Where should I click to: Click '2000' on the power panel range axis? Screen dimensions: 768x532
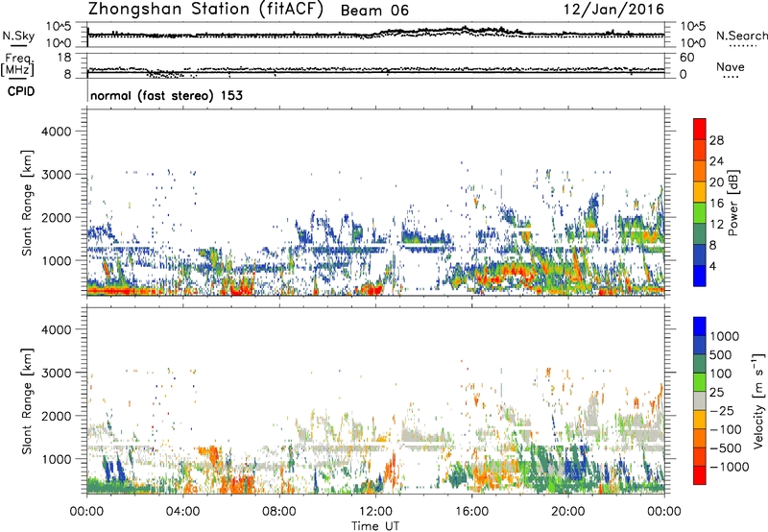[x=56, y=218]
